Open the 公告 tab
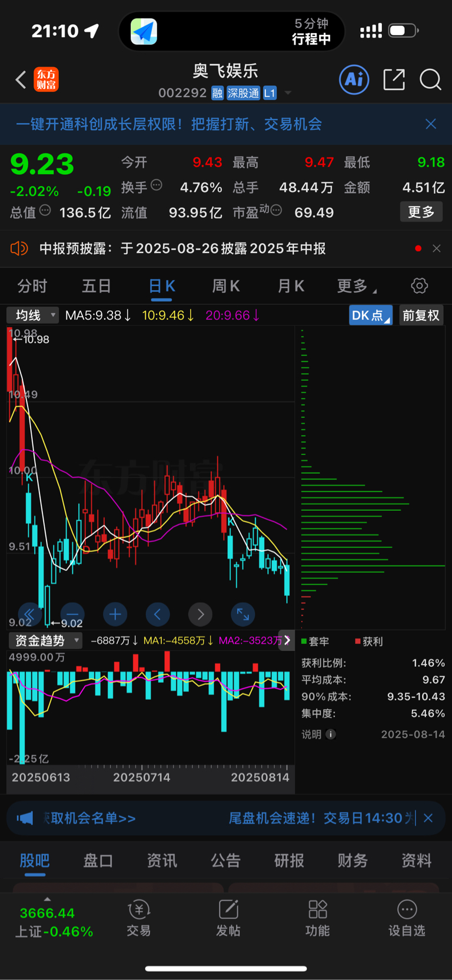 tap(225, 861)
